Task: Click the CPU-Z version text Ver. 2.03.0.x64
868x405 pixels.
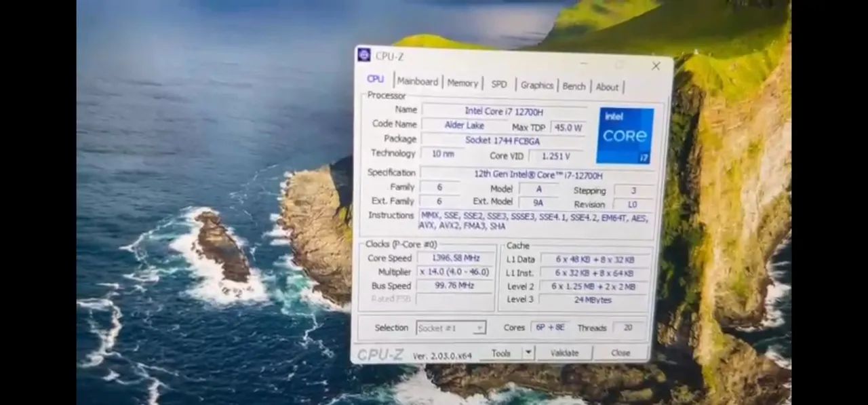Action: (x=442, y=355)
